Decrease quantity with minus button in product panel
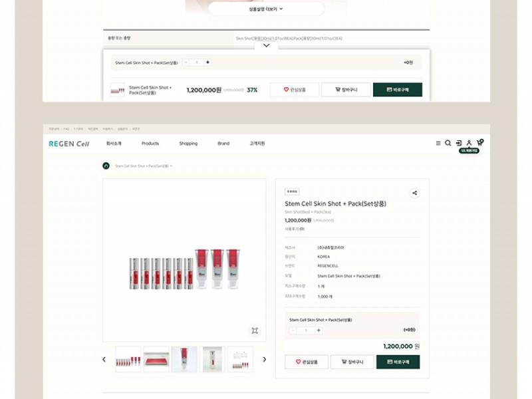Screen dimensions: 532x399 pyautogui.click(x=293, y=331)
